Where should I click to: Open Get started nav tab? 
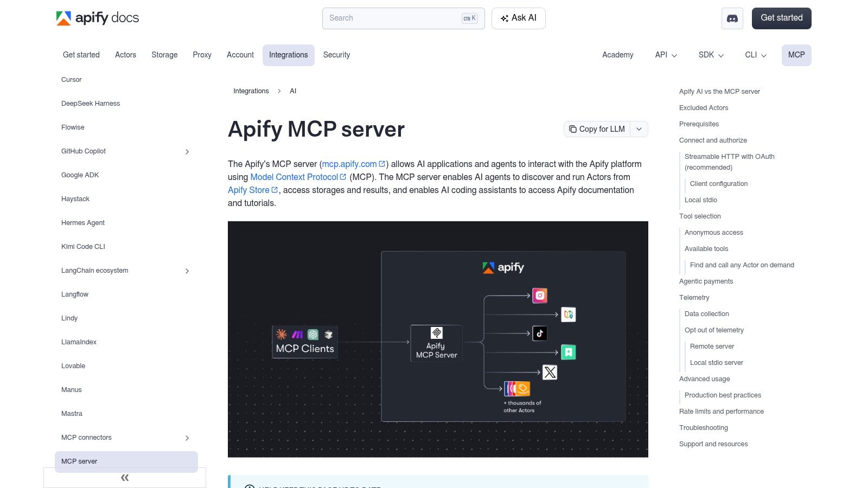(x=81, y=55)
